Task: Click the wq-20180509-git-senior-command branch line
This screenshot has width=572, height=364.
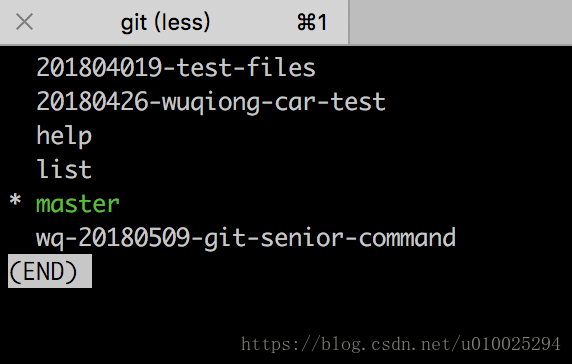Action: click(246, 238)
